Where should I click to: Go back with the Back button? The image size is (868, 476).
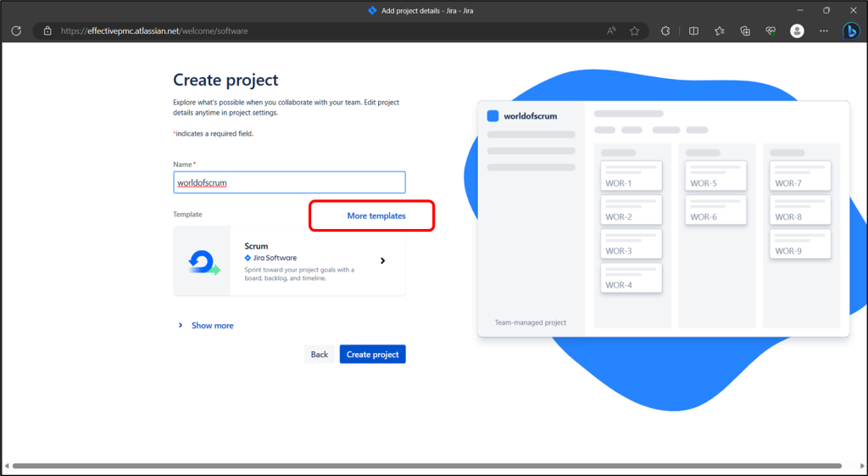point(320,354)
